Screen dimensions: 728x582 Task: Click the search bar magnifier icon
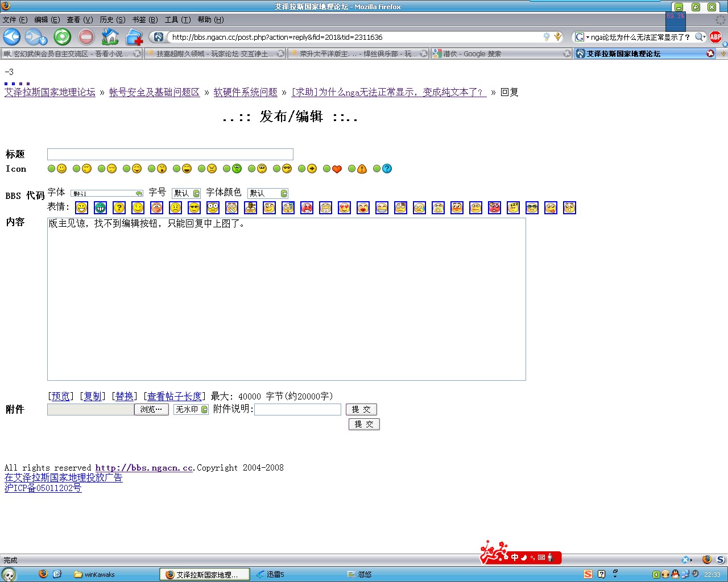(700, 37)
